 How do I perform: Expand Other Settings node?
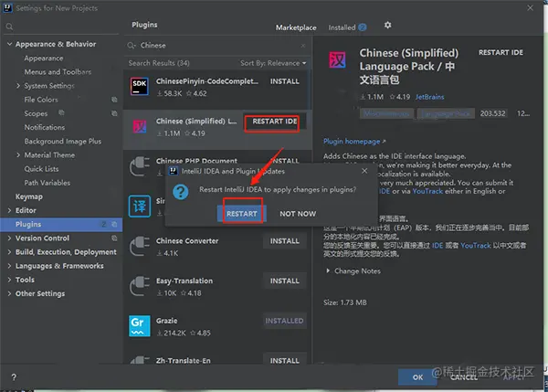pos(9,293)
